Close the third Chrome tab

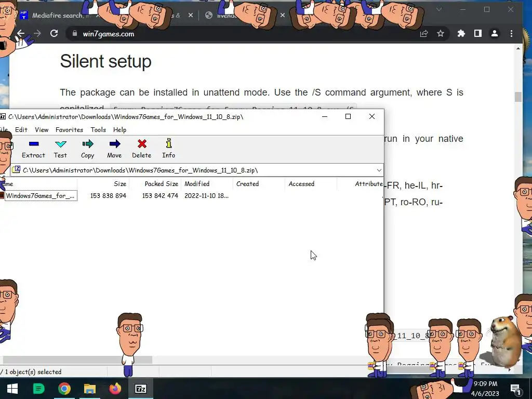pyautogui.click(x=282, y=15)
